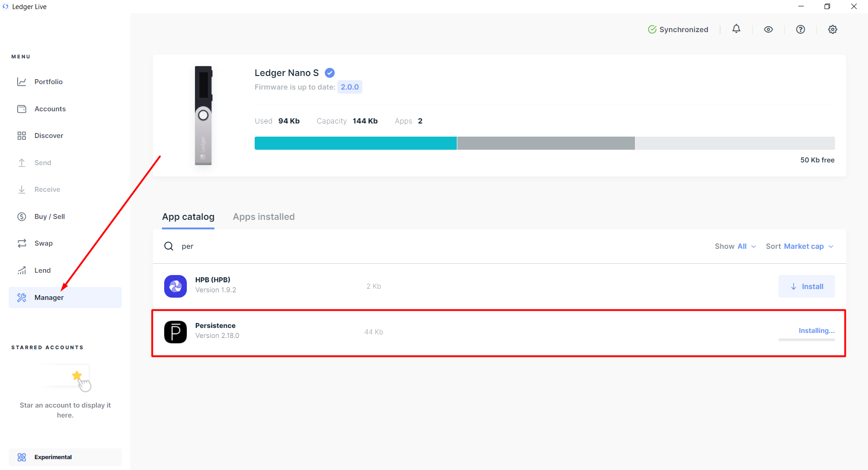Click the Persistence app icon

(175, 332)
